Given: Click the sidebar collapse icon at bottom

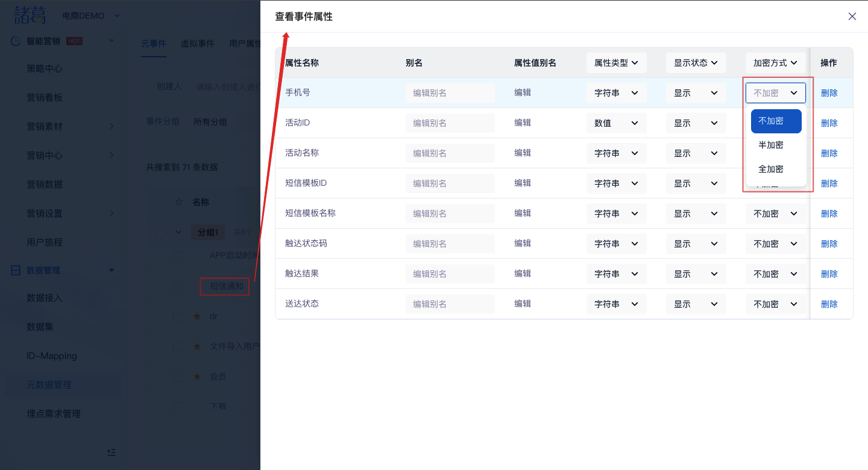Looking at the screenshot, I should coord(111,452).
